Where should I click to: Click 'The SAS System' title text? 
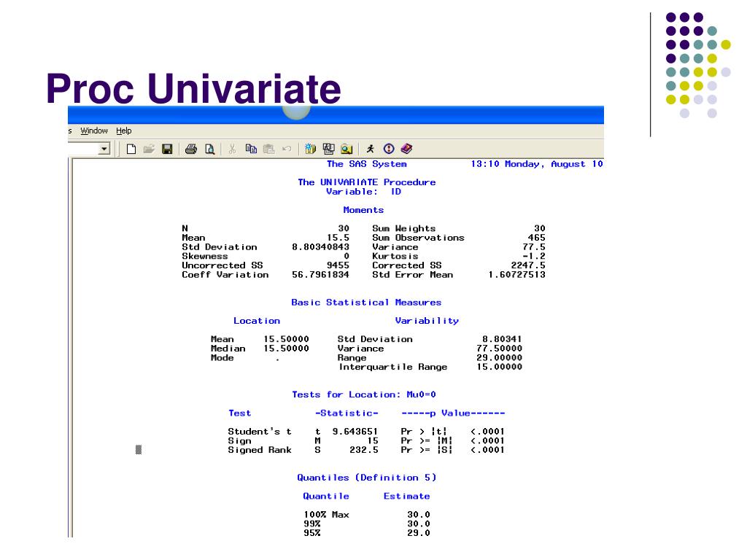click(367, 164)
